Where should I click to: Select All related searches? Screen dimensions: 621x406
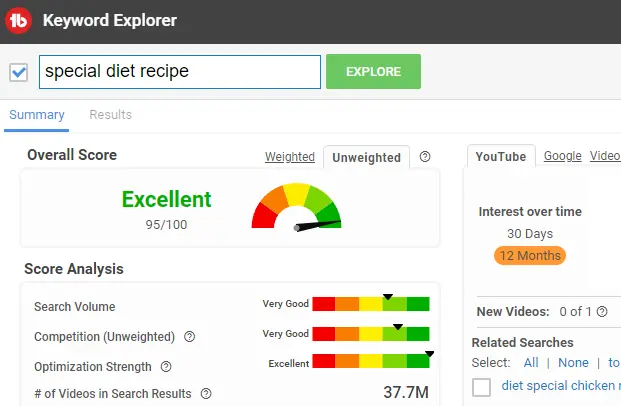point(531,363)
